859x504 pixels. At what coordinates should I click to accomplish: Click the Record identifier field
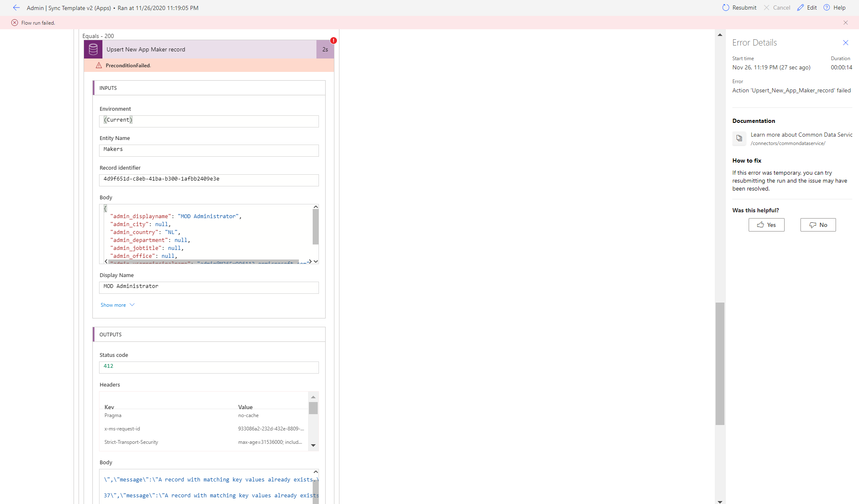(x=209, y=180)
